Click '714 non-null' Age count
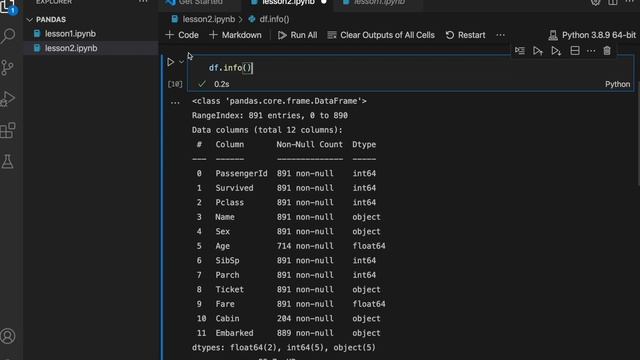640x360 pixels. click(x=305, y=246)
